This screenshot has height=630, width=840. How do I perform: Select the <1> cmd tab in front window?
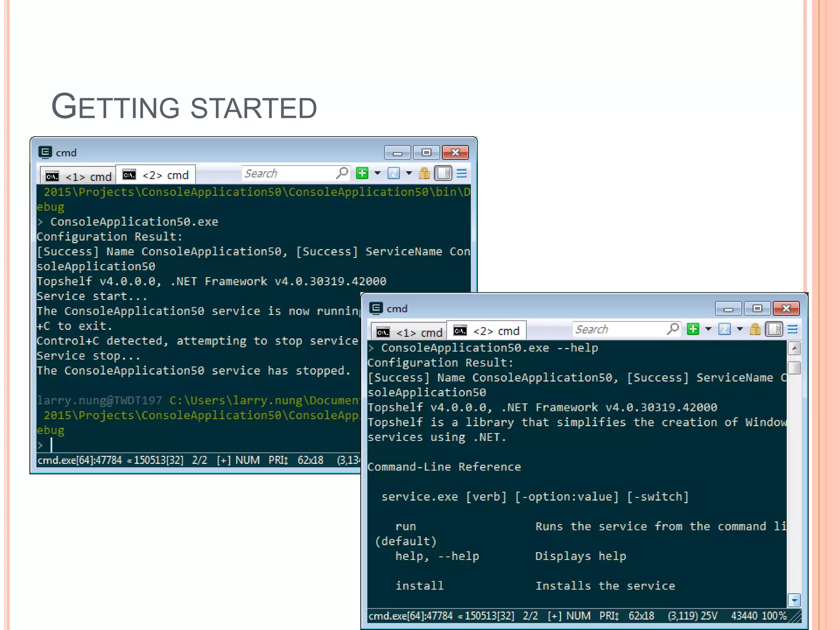click(409, 332)
